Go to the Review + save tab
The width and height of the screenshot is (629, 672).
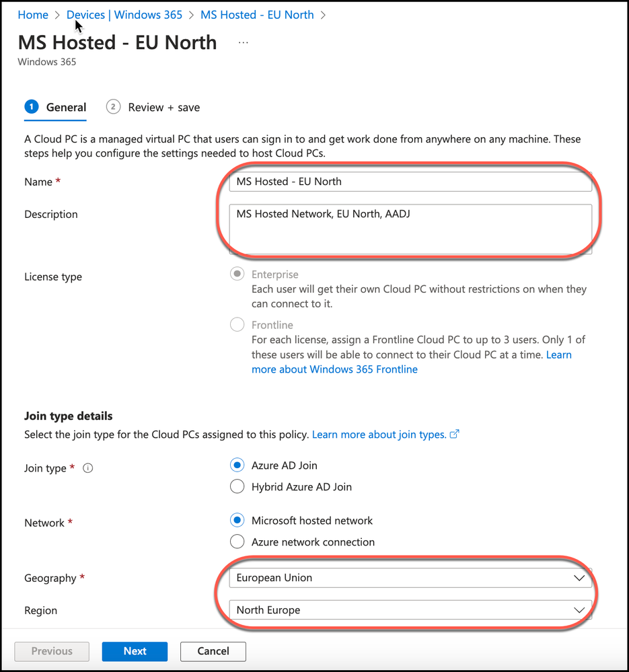[153, 107]
